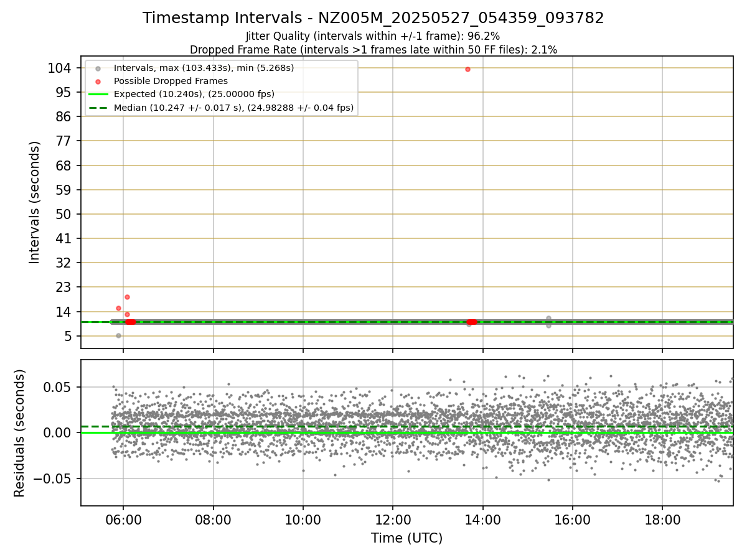747x560 pixels.
Task: Click the 'Intervals (seconds)' y-axis label
Action: click(x=35, y=202)
